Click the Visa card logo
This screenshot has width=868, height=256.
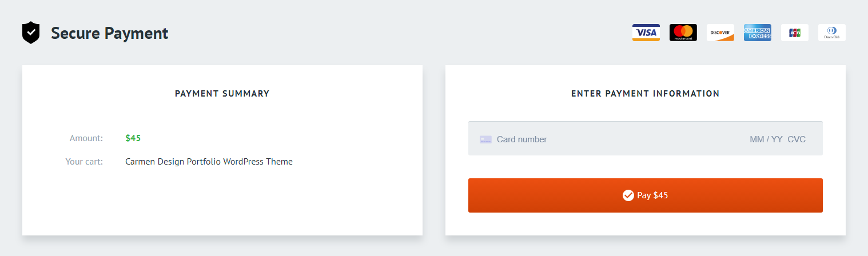point(646,33)
